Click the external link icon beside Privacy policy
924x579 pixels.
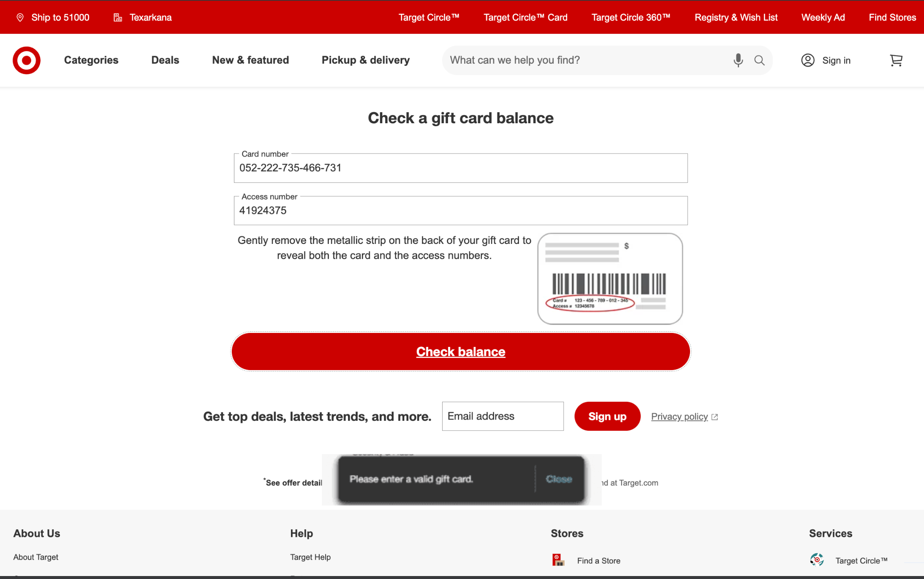click(715, 417)
